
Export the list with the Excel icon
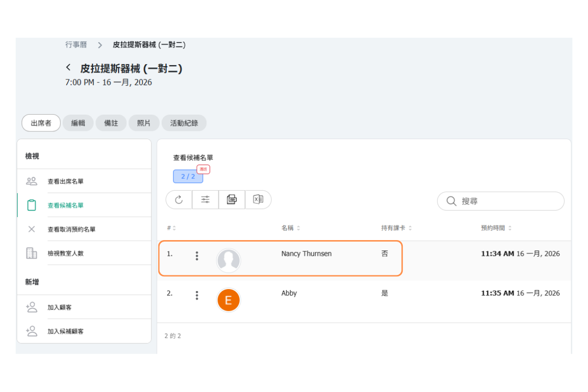258,199
